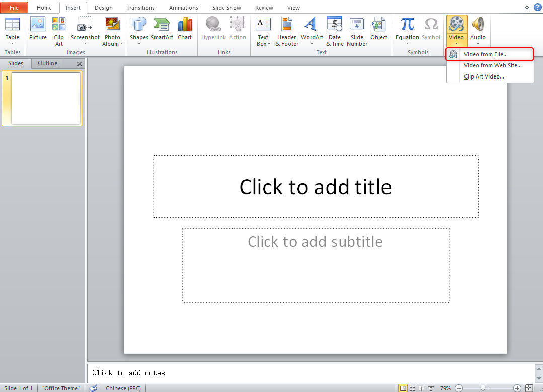Choose Clip Art Video option

tap(490, 76)
